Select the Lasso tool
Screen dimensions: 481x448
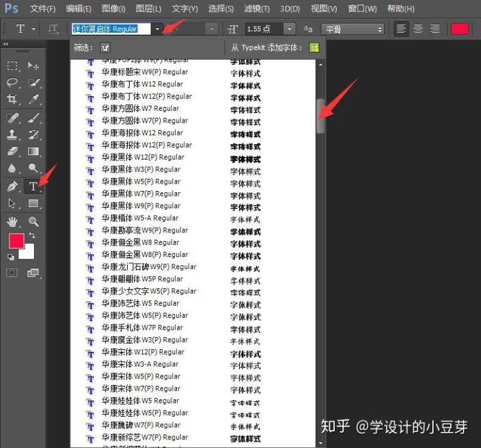[x=12, y=83]
